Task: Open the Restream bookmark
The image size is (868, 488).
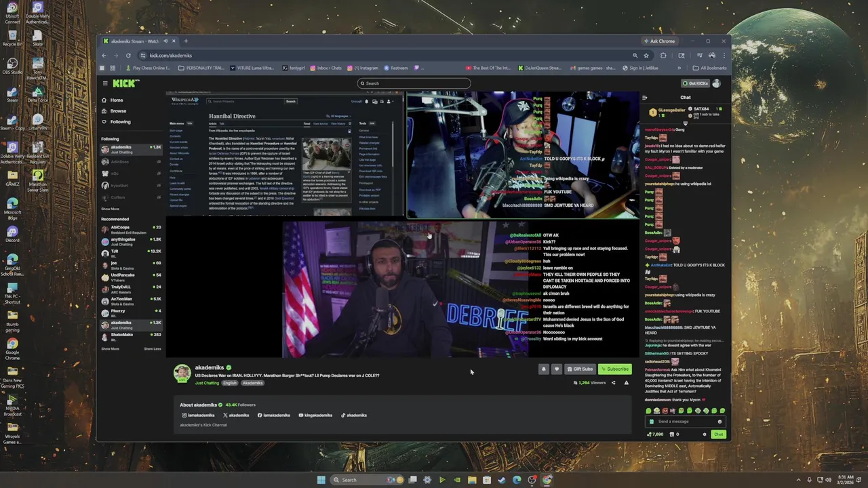Action: click(396, 68)
